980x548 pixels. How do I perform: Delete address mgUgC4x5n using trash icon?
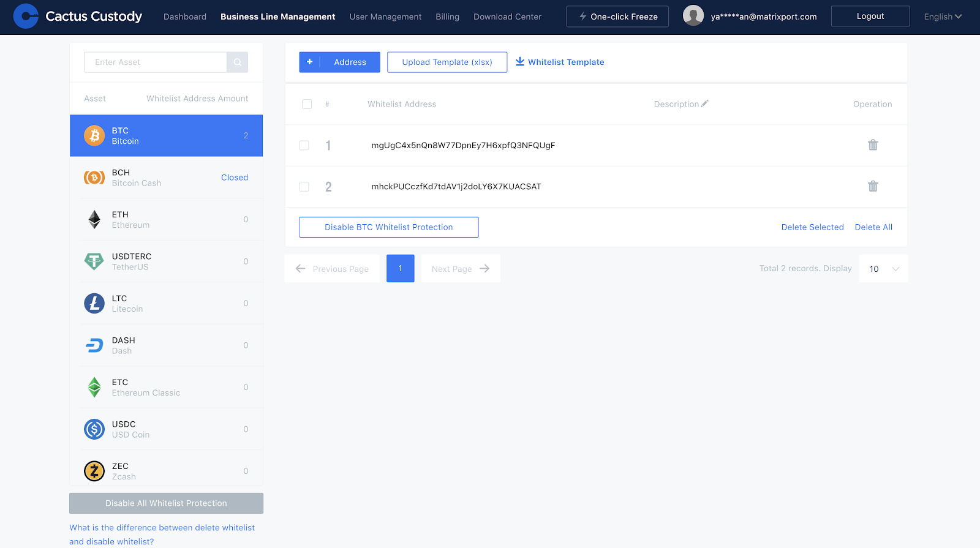873,145
